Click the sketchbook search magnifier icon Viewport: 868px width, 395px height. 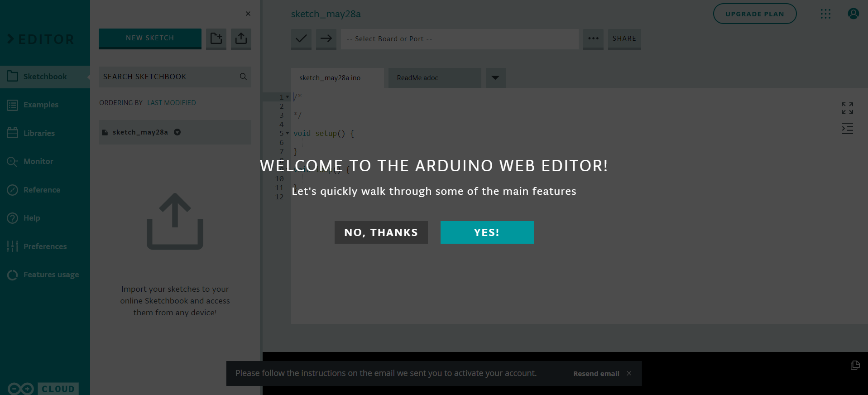coord(243,77)
